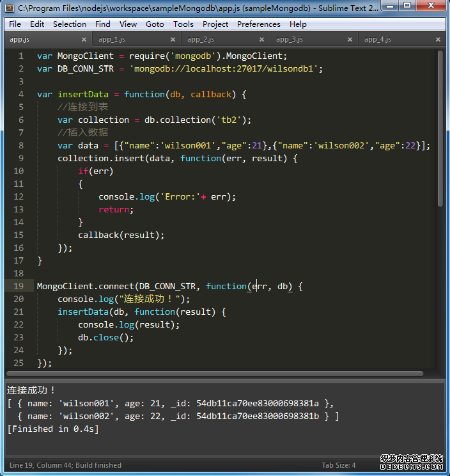Click the horizontal editor scrollbar

[214, 374]
